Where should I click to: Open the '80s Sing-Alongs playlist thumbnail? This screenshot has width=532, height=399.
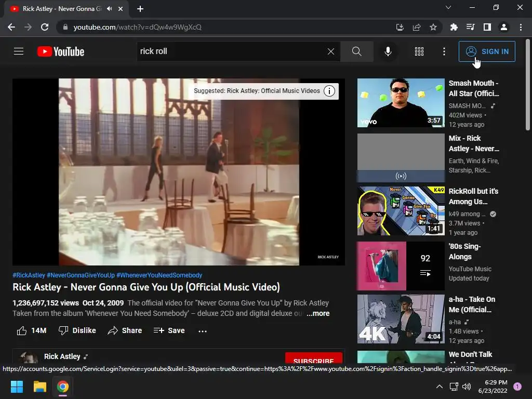point(401,266)
